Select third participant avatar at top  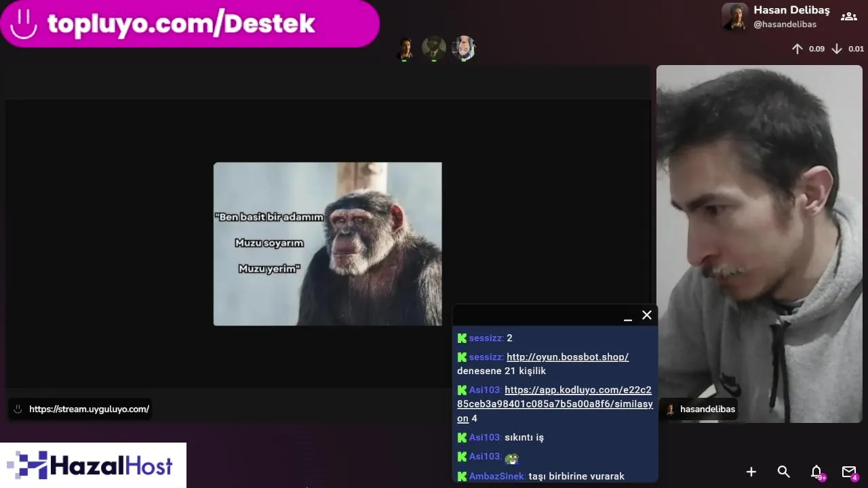(x=464, y=49)
